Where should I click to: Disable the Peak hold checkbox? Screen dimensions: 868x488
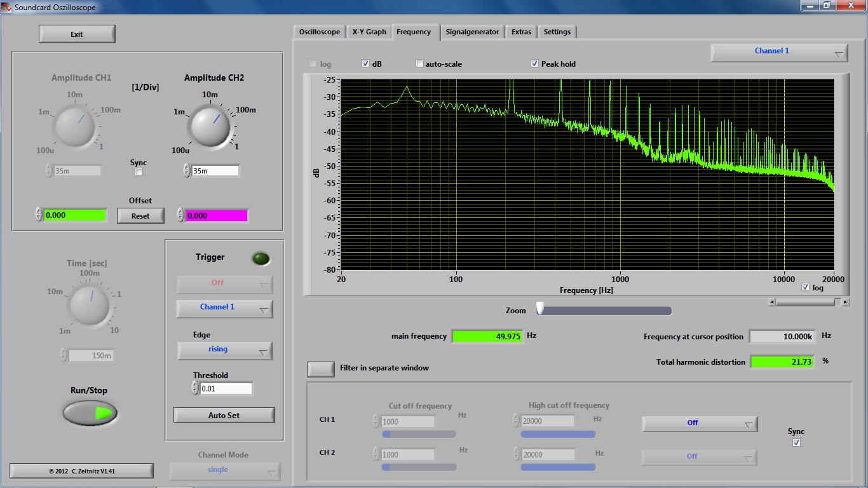[534, 64]
